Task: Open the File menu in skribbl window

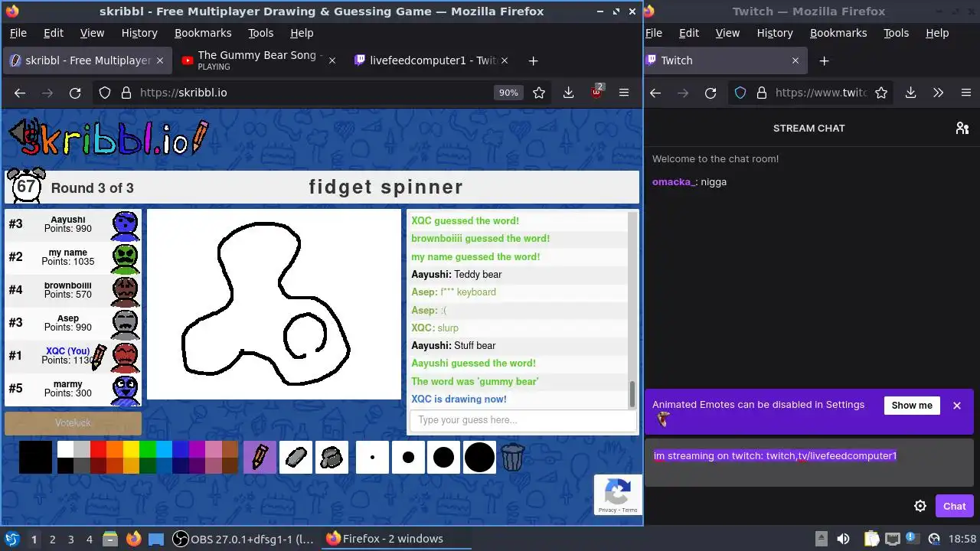Action: [18, 33]
